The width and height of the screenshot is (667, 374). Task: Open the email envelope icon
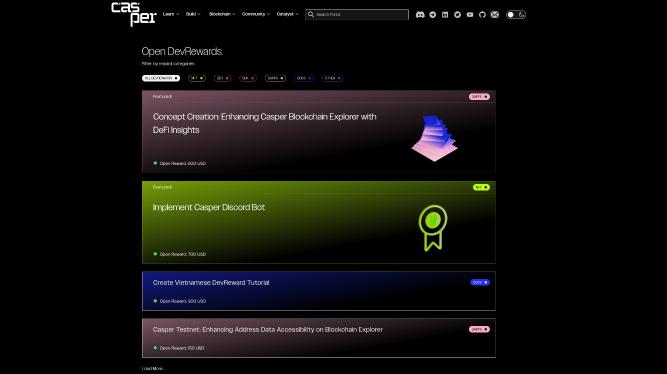(494, 14)
